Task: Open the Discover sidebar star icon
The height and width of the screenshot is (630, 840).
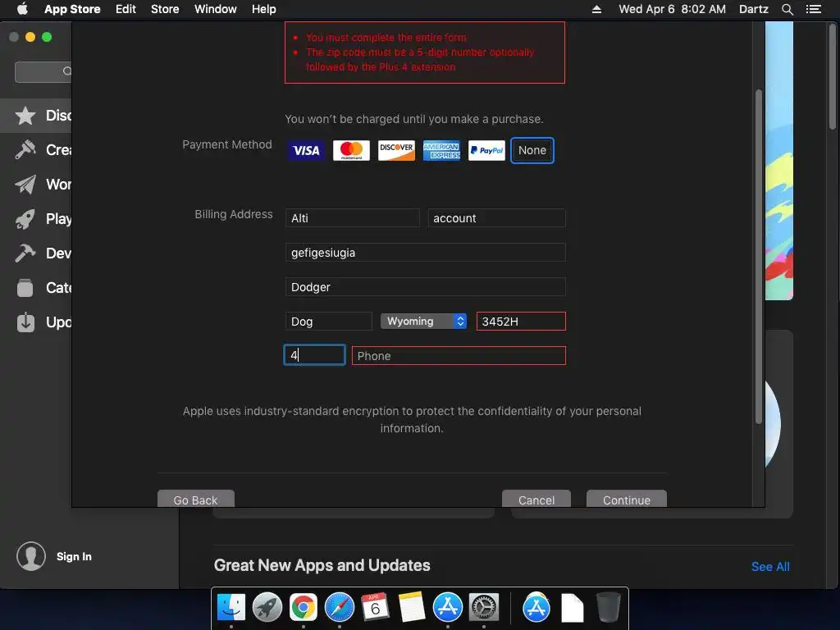Action: 25,116
